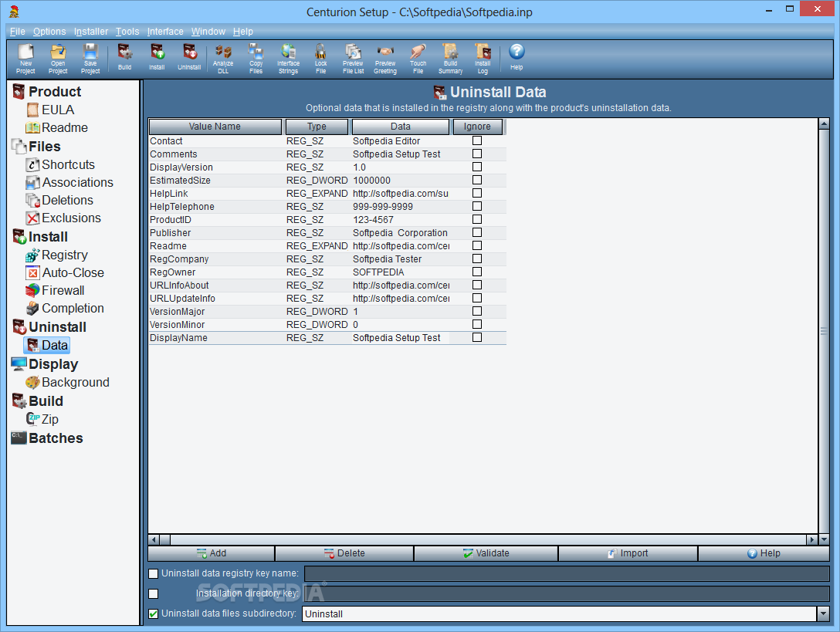
Task: Open the Install Log tool
Action: pos(483,59)
